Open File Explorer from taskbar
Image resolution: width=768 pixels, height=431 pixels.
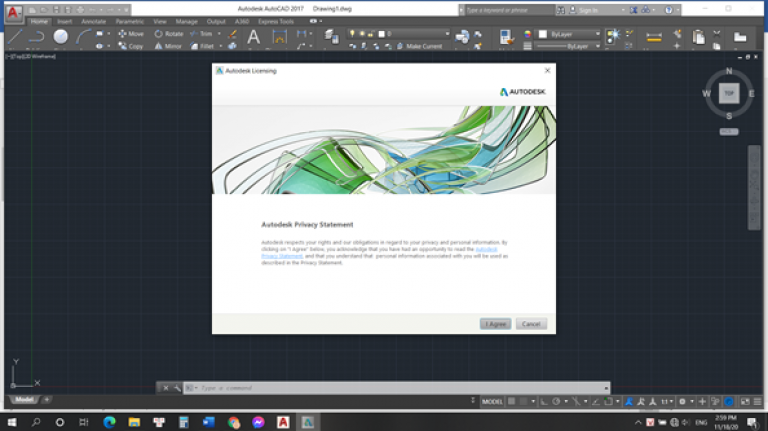(134, 422)
